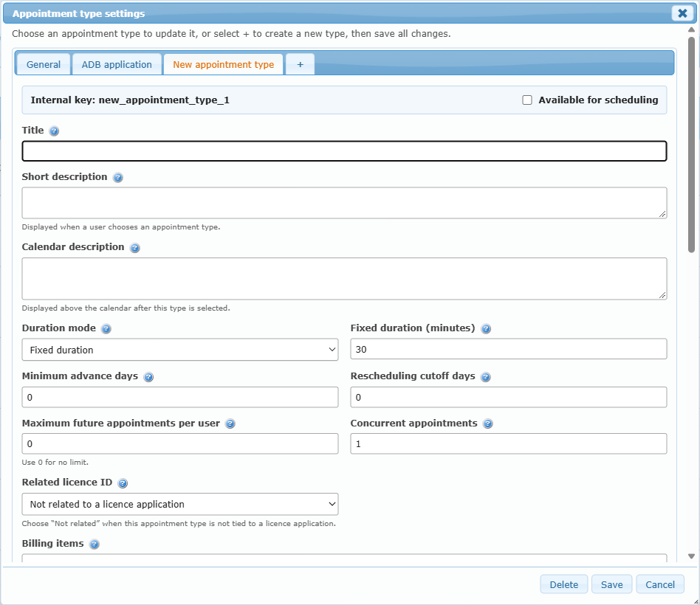Click 'Displayed above the calendar' hint text
This screenshot has width=700, height=605.
pyautogui.click(x=126, y=308)
